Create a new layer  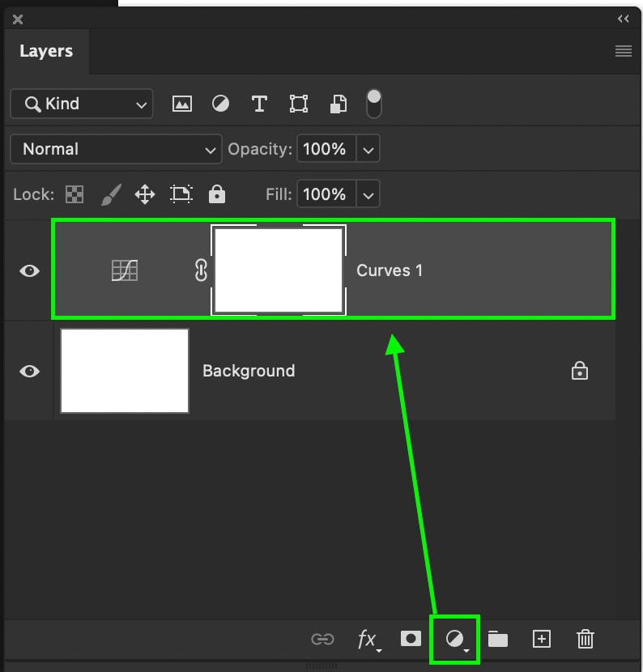pos(542,639)
